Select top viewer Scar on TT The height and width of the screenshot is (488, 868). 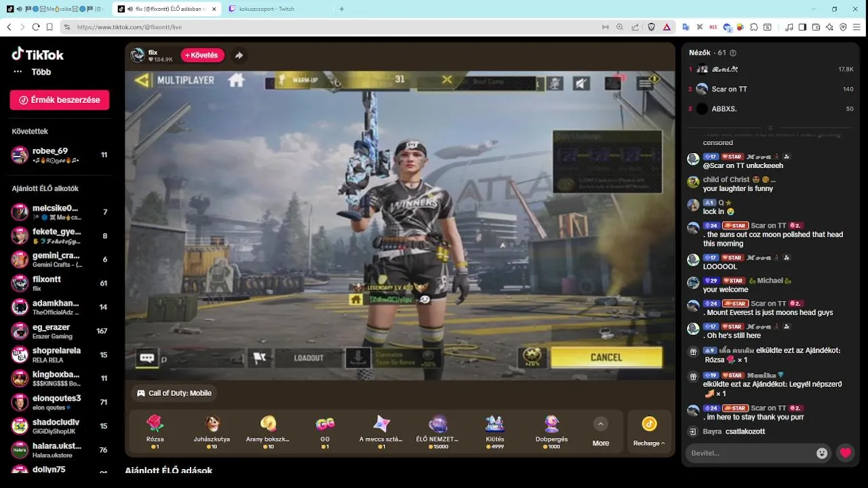[771, 89]
